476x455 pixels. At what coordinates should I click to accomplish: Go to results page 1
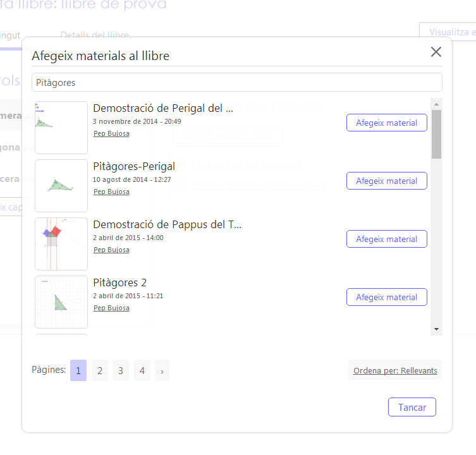point(78,370)
